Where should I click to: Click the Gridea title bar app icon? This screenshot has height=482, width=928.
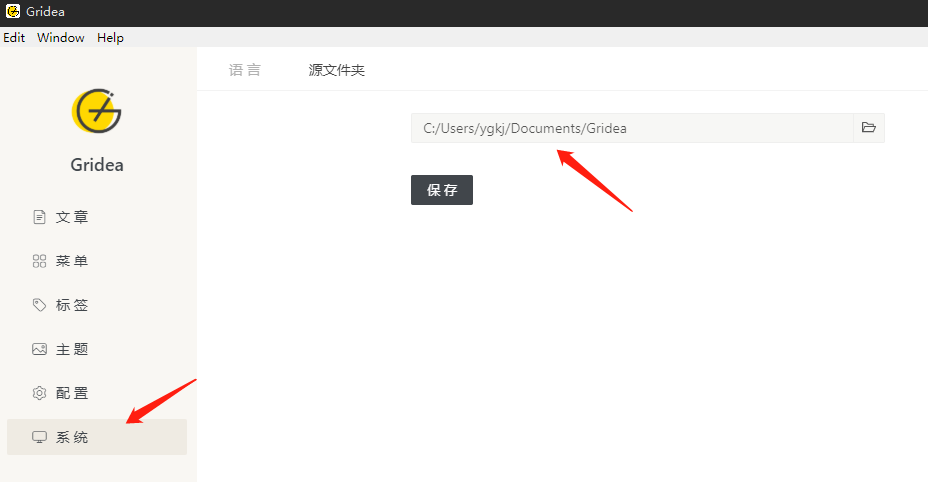(12, 11)
